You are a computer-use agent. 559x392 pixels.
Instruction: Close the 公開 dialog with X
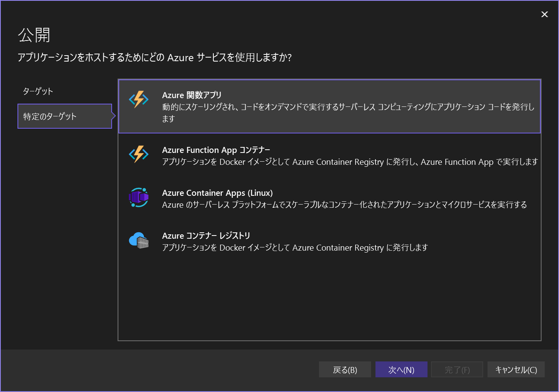545,14
